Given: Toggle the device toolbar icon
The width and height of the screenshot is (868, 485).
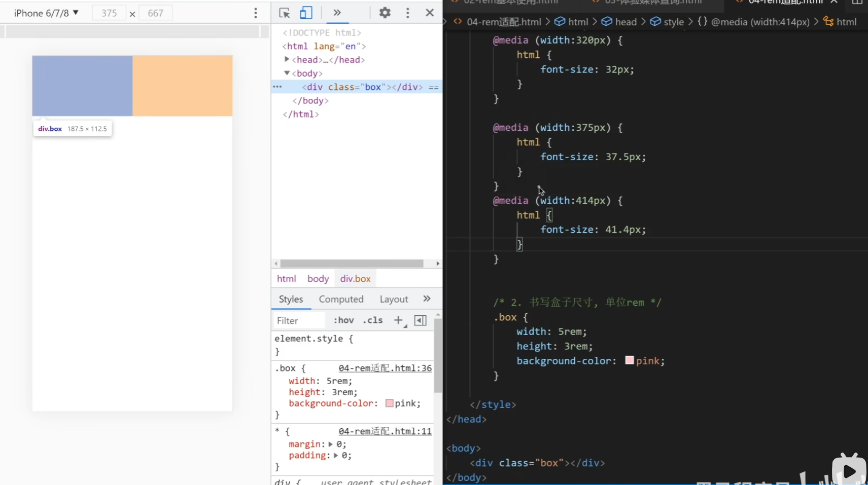Looking at the screenshot, I should coord(306,13).
